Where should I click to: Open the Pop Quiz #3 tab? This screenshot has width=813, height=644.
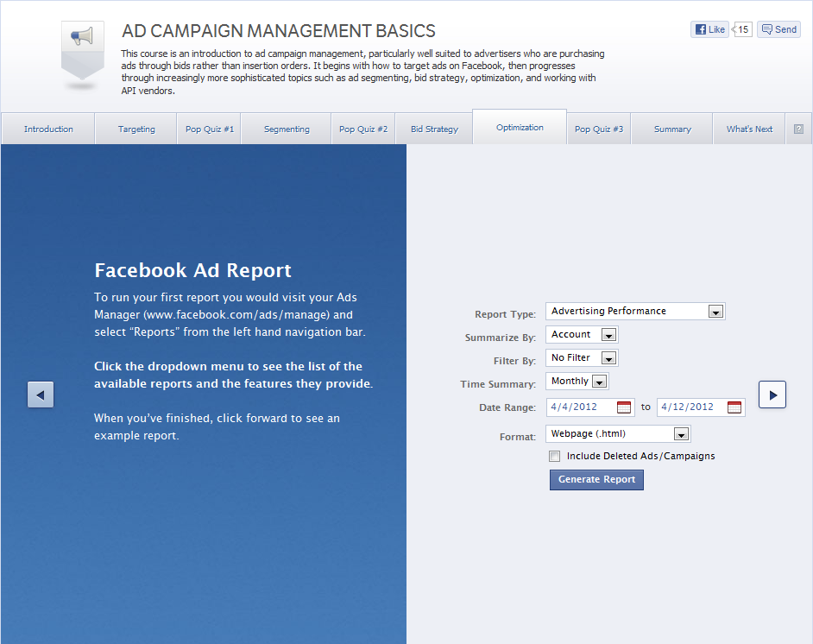pyautogui.click(x=599, y=129)
